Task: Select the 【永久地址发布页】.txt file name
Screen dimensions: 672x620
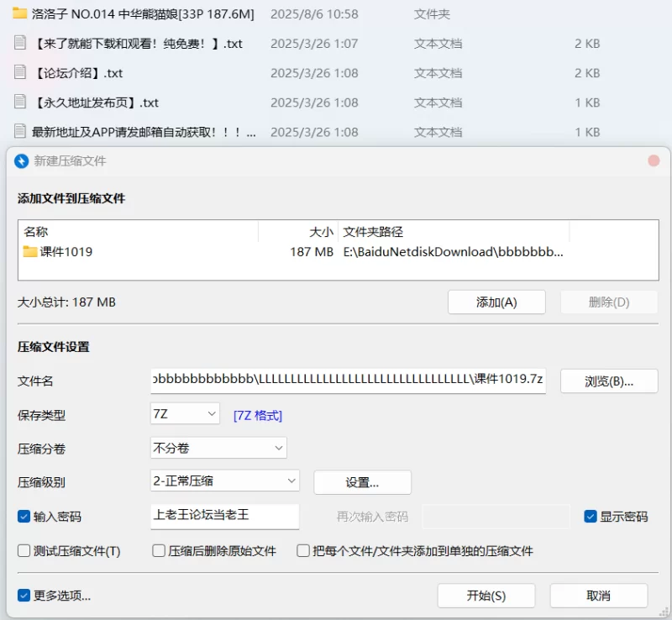Action: [96, 102]
